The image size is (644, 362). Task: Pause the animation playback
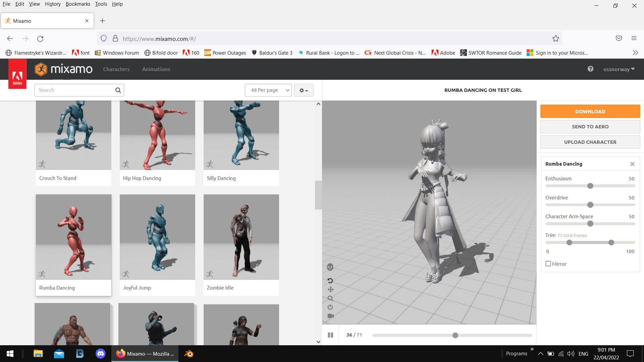click(x=330, y=335)
